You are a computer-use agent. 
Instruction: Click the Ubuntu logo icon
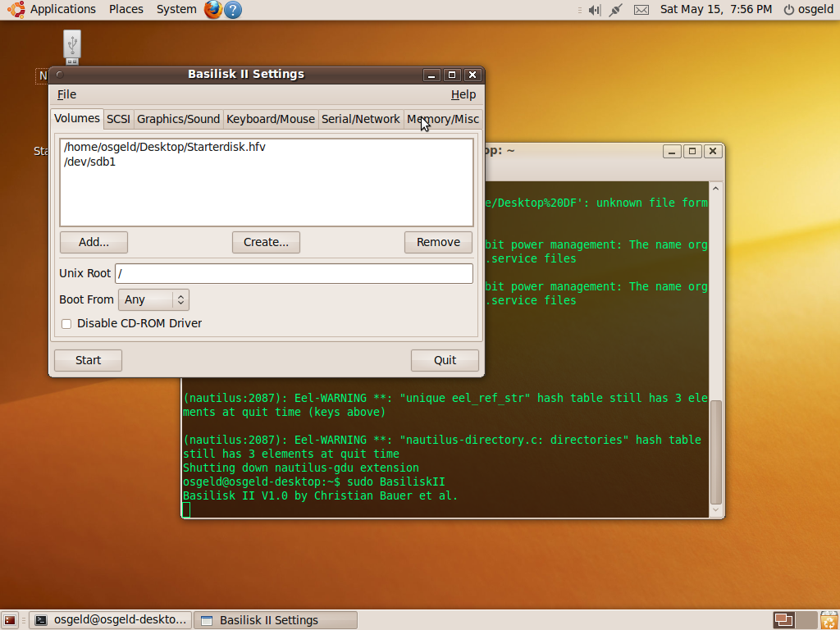[16, 9]
